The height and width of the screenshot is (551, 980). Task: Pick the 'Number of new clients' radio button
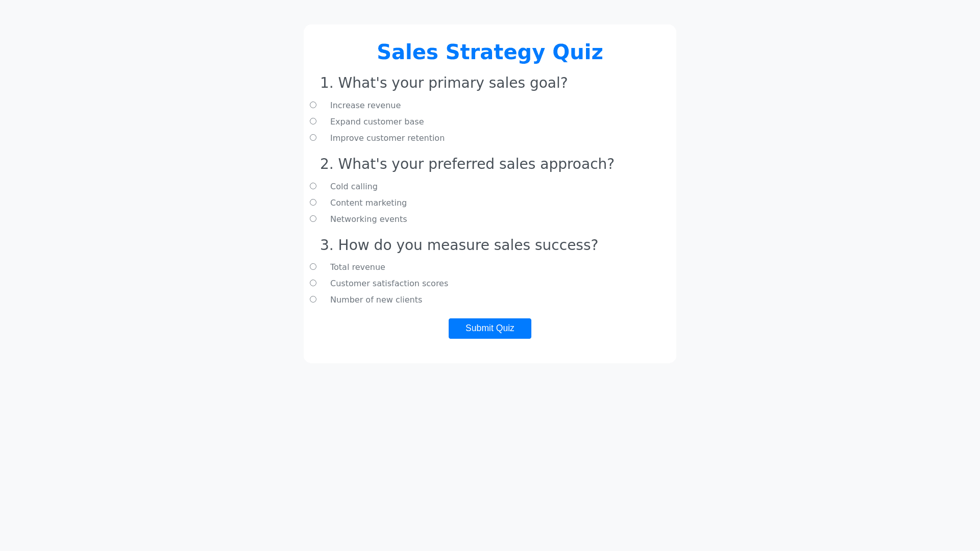coord(313,299)
